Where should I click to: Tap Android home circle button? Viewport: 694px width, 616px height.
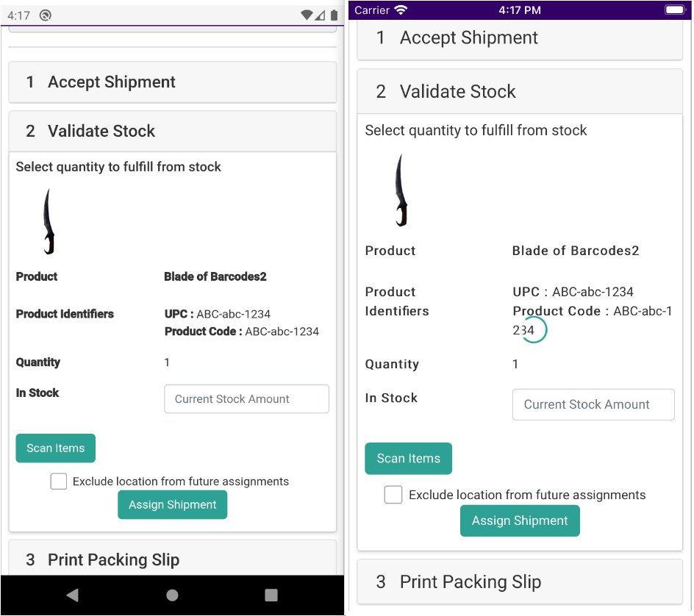point(172,595)
